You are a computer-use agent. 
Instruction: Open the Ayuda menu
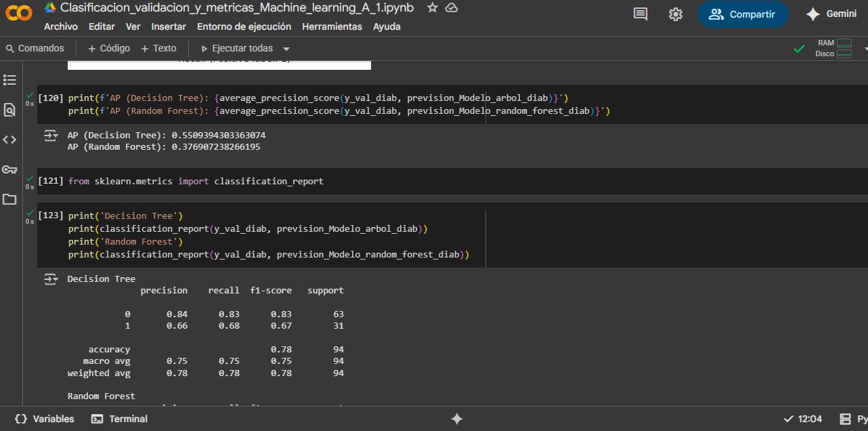(387, 26)
